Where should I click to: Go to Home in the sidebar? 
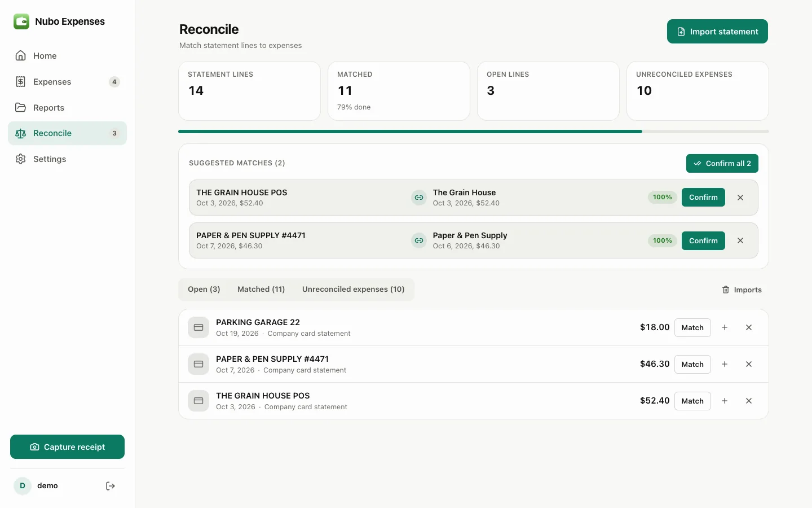pos(67,56)
